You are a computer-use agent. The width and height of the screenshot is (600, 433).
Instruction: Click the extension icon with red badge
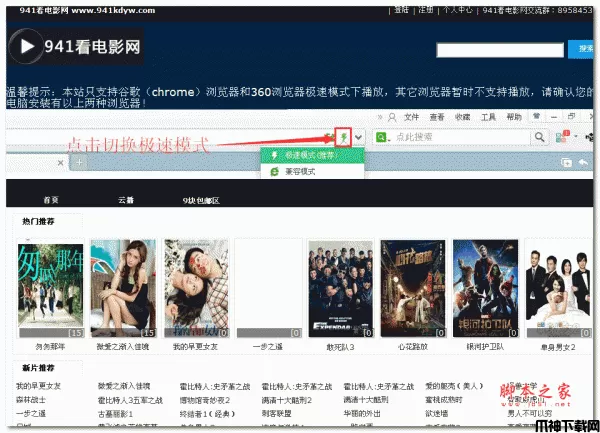[562, 137]
